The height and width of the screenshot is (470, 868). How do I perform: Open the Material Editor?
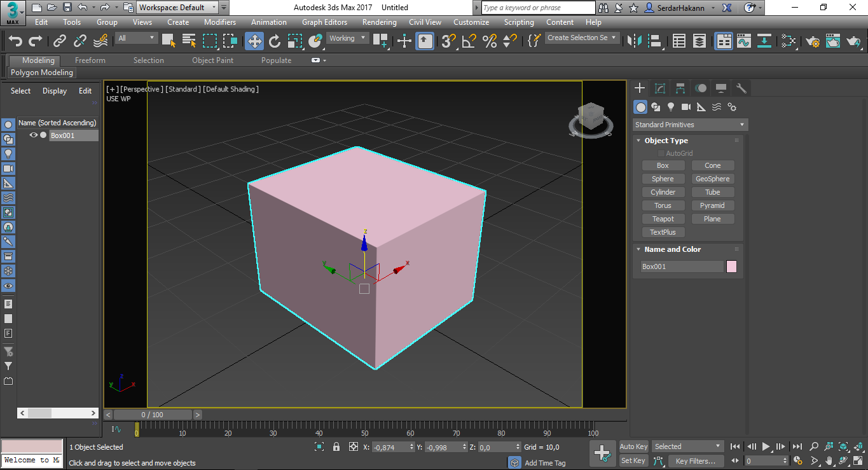pyautogui.click(x=789, y=41)
